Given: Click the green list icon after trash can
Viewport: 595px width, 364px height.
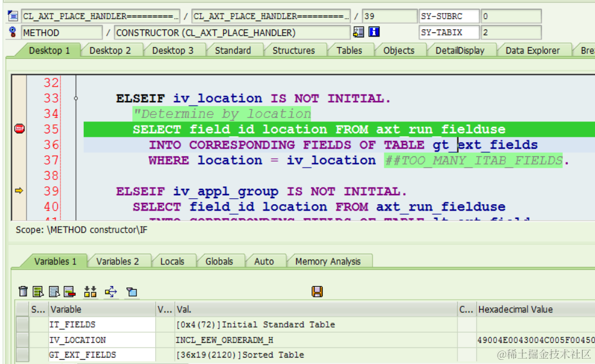Looking at the screenshot, I should click(38, 291).
